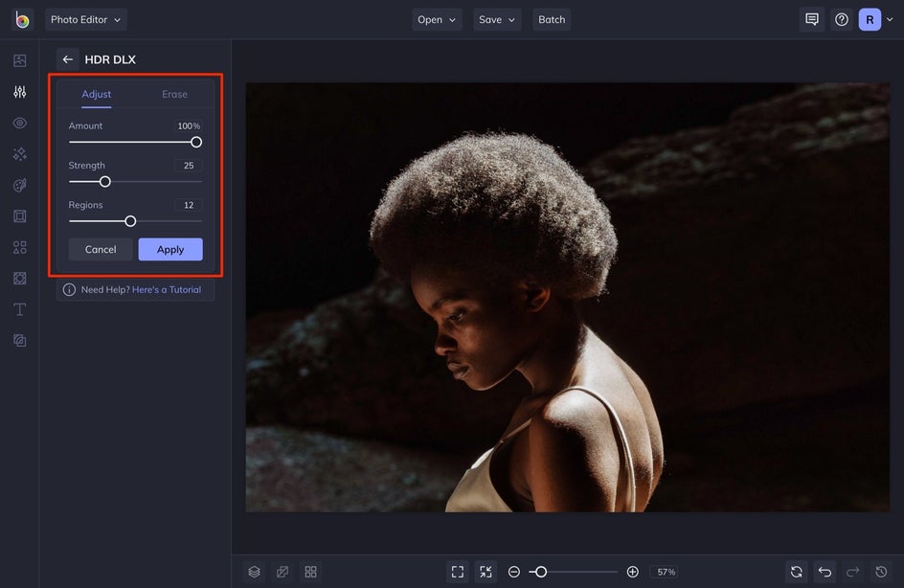This screenshot has width=904, height=588.
Task: Expand the Save dropdown menu
Action: 497,19
